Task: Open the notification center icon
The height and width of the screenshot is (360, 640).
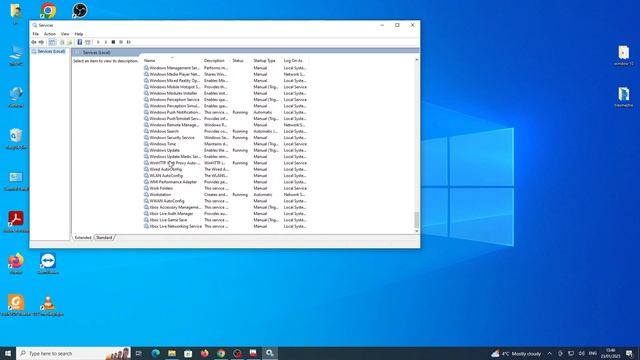Action: pos(629,353)
